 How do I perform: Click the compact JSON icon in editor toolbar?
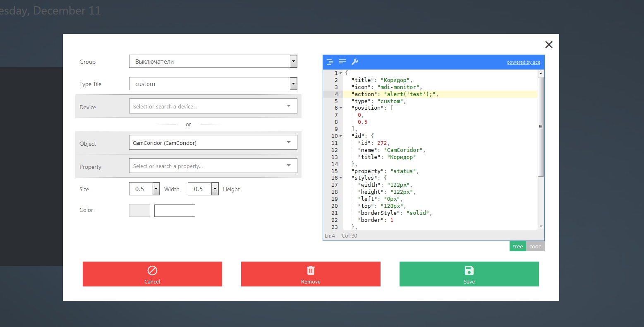pos(342,62)
